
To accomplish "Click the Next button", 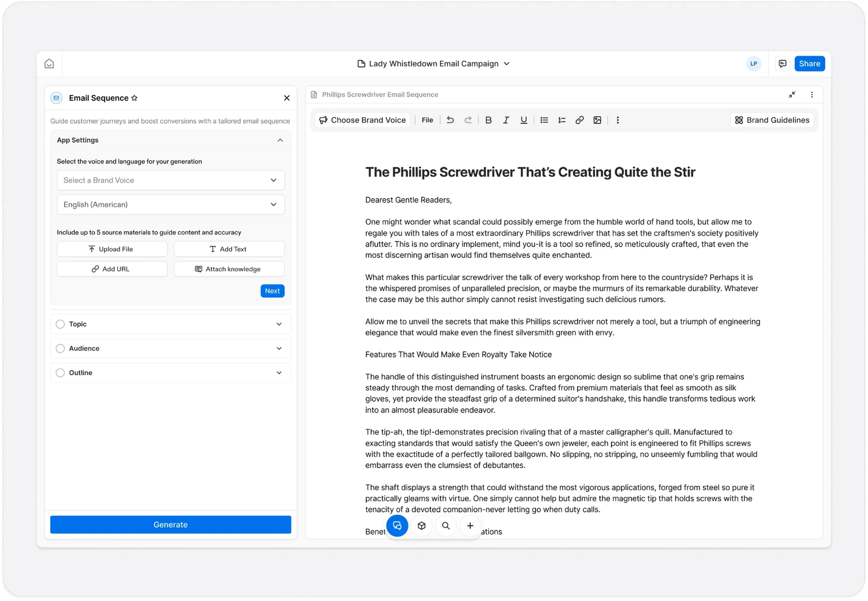I will pos(272,291).
